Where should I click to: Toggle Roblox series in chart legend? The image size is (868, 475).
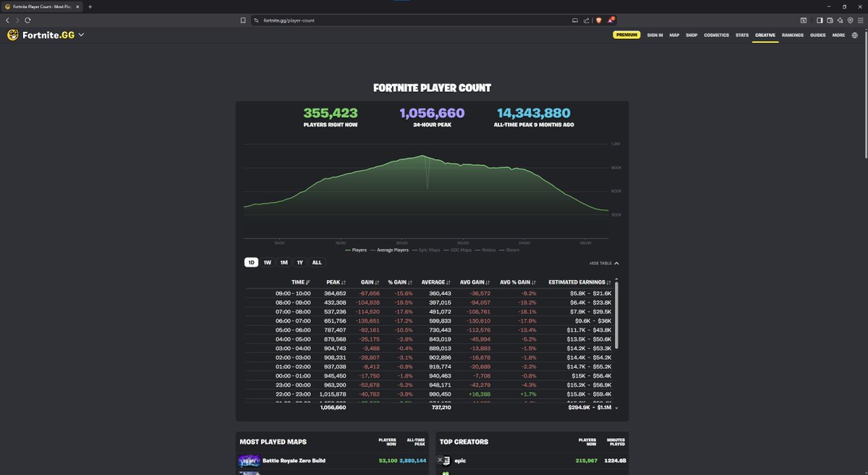tap(486, 250)
